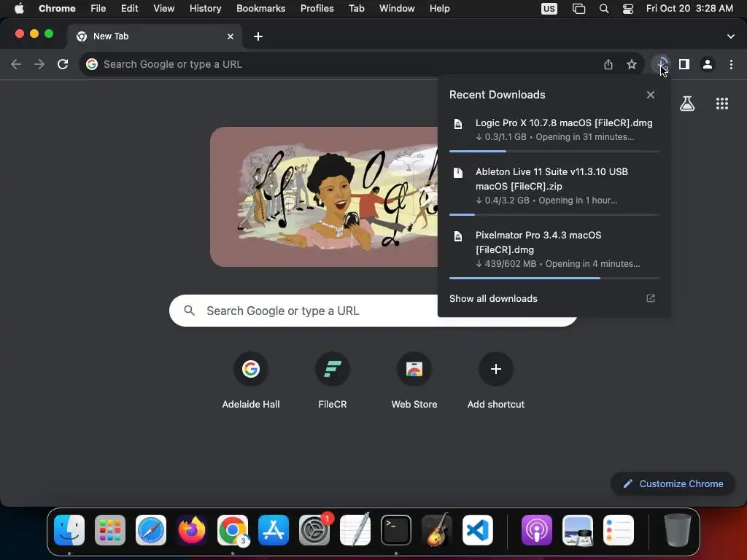This screenshot has width=747, height=560.
Task: Bookmark this tab with the star icon
Action: pos(632,64)
